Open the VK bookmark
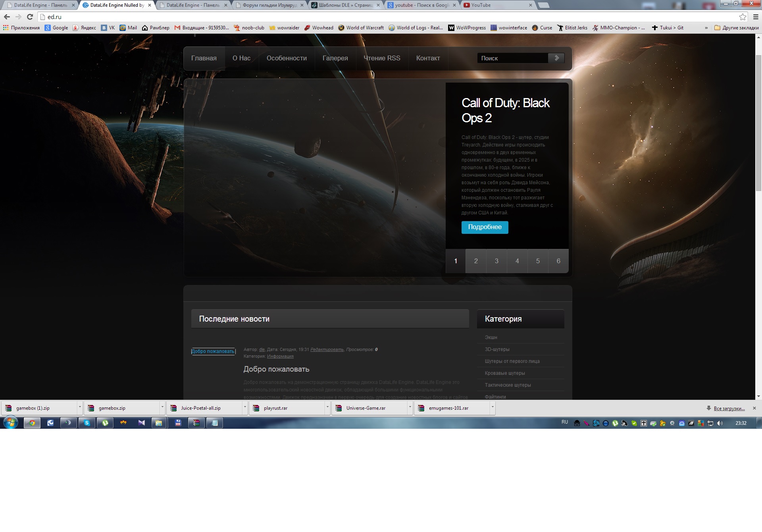Screen dimensions: 762x532 (x=108, y=28)
